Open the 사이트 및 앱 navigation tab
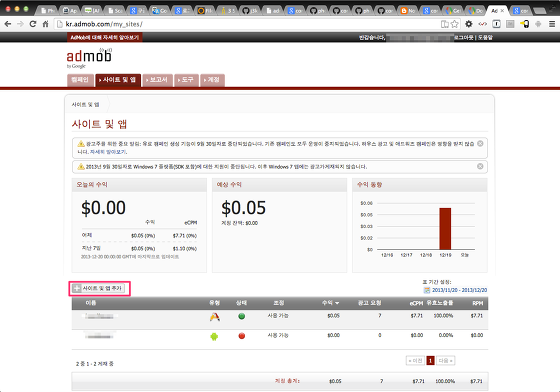This screenshot has height=392, width=560. [118, 80]
